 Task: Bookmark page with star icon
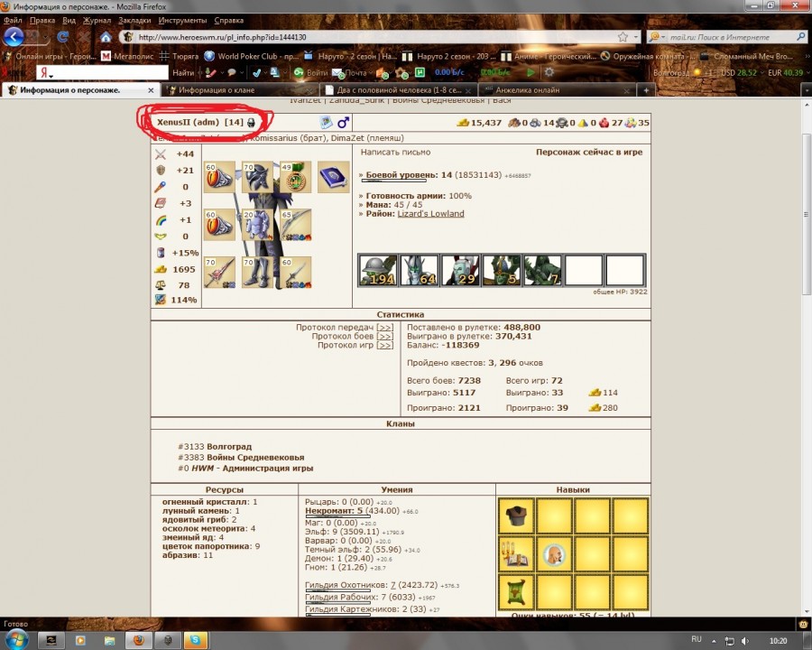[623, 37]
